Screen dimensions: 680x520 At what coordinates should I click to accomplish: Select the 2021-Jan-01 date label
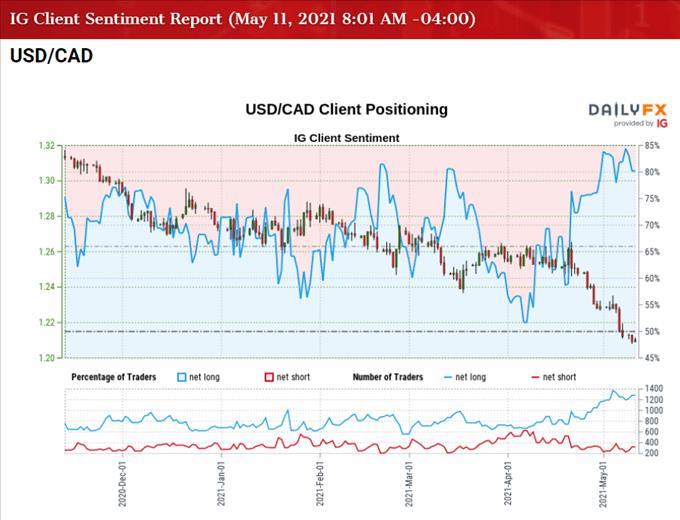coord(221,485)
